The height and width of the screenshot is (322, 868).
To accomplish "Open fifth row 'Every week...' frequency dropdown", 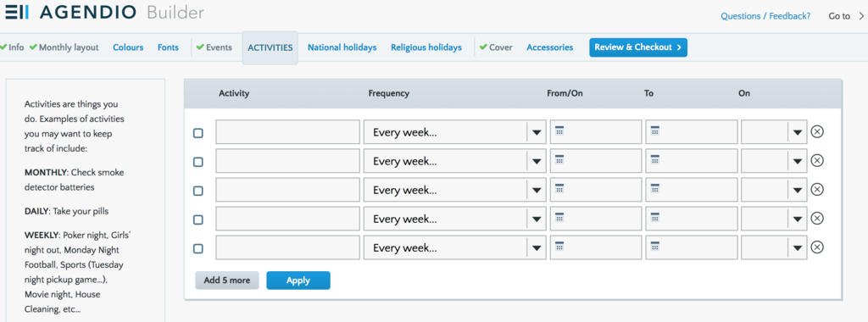I will (x=454, y=247).
